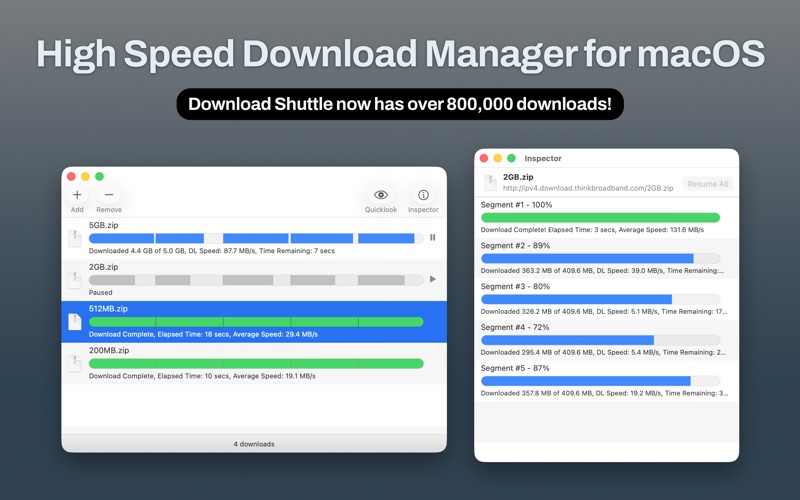The width and height of the screenshot is (800, 500).
Task: Click Segment #5 progress bar
Action: (x=601, y=381)
